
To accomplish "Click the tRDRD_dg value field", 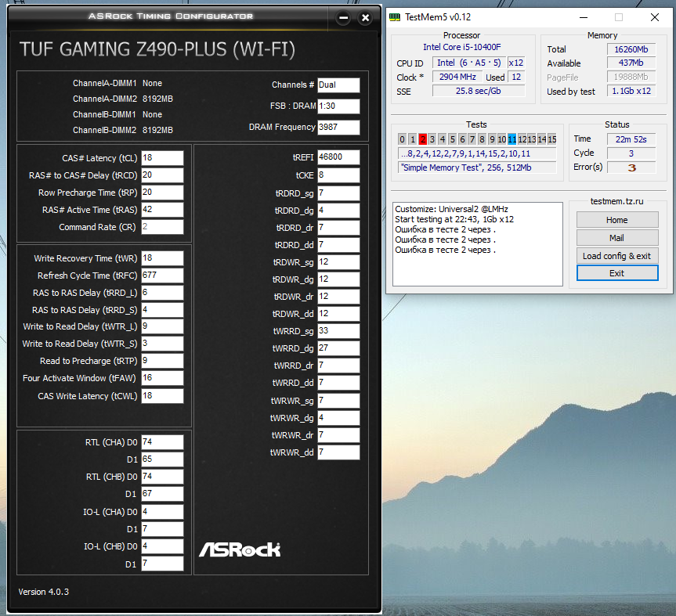I will [x=338, y=211].
